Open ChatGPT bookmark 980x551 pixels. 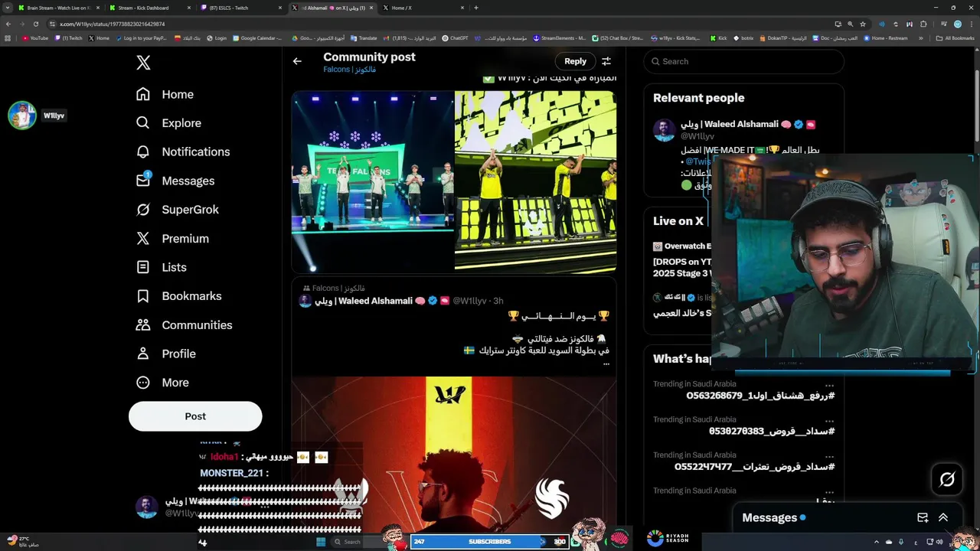(x=455, y=38)
